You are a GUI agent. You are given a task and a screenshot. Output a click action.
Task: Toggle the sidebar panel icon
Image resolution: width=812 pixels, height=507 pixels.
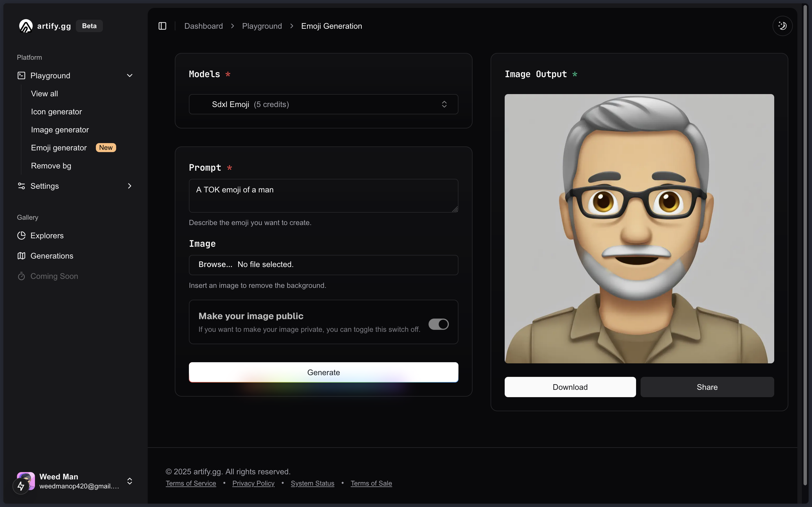162,26
